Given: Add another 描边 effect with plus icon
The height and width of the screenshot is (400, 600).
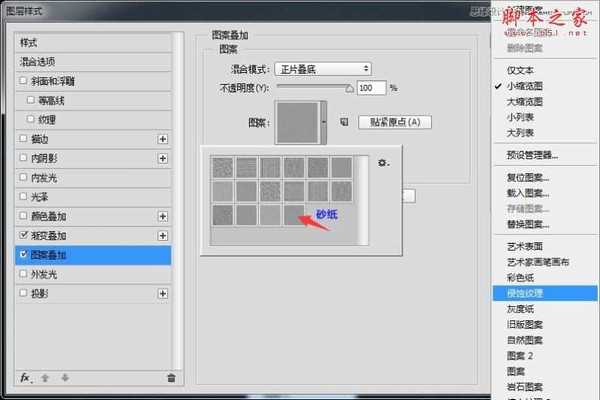Looking at the screenshot, I should tap(162, 138).
